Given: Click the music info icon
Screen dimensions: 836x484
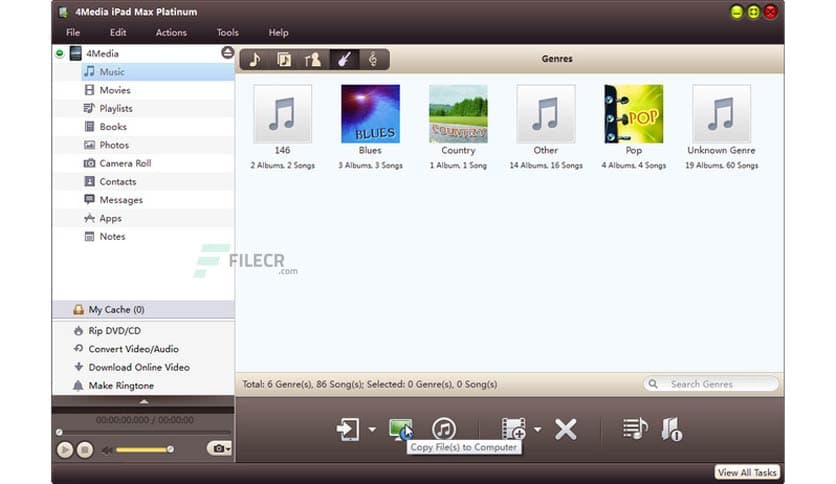Looking at the screenshot, I should [672, 429].
